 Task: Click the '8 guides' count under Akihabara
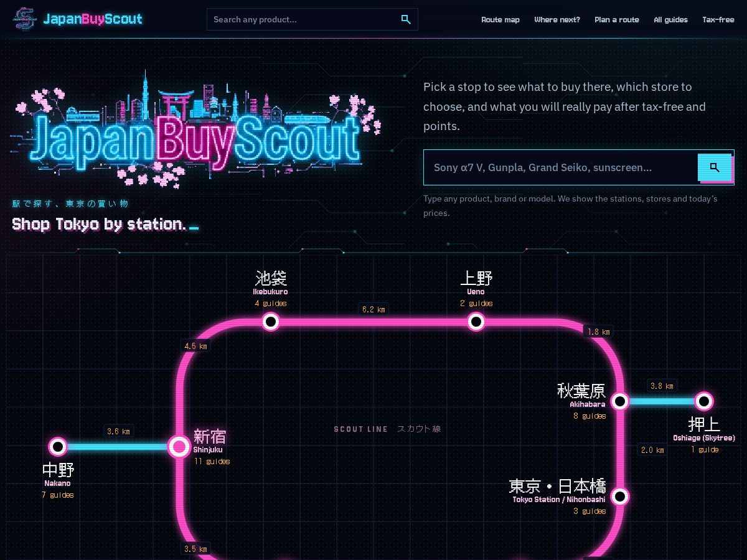[590, 416]
